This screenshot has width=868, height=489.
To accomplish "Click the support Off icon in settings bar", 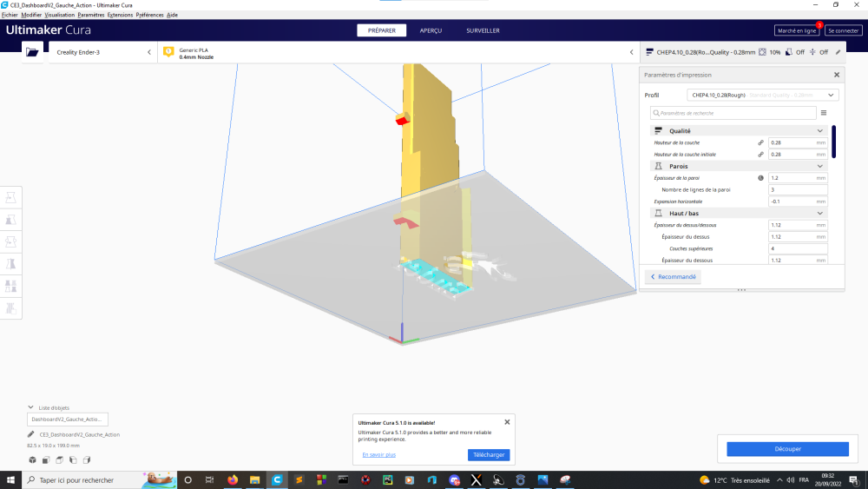I will pyautogui.click(x=789, y=52).
